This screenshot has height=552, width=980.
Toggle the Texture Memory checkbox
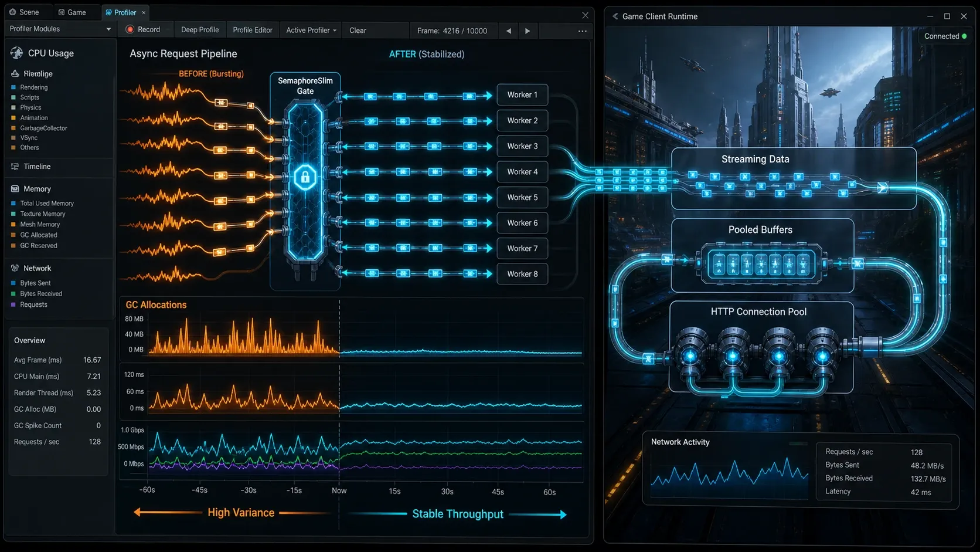(13, 214)
